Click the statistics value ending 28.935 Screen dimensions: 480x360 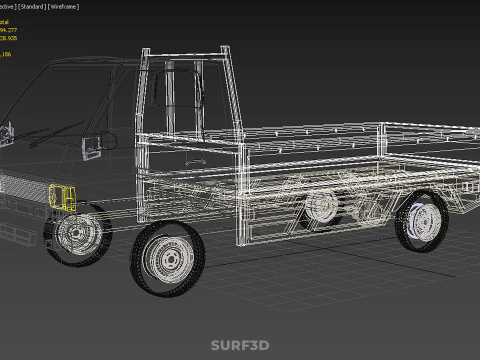click(9, 38)
